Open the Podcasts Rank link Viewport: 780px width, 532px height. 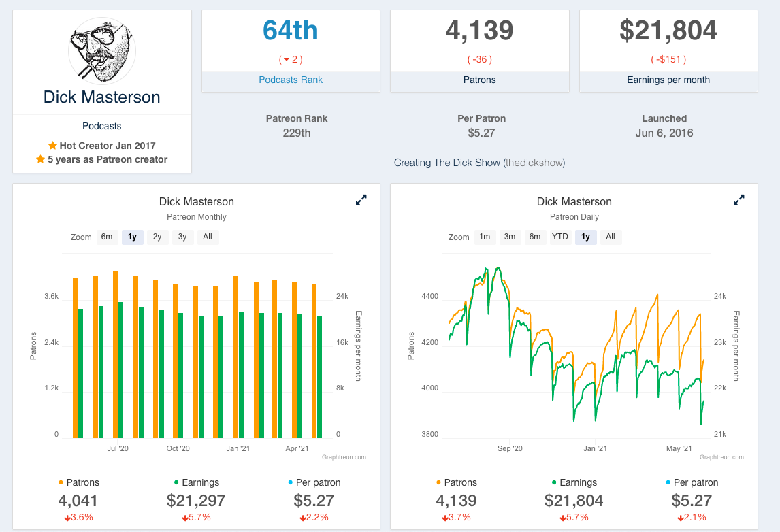click(x=291, y=80)
